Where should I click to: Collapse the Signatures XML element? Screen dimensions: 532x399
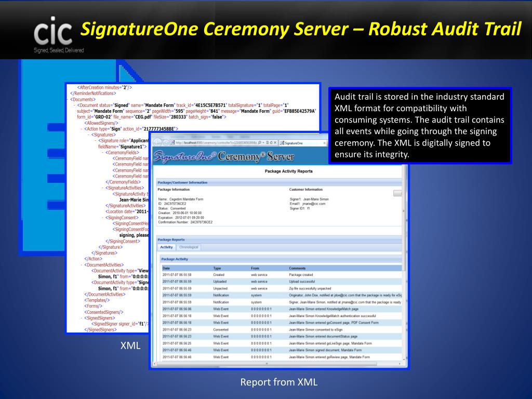[88, 135]
